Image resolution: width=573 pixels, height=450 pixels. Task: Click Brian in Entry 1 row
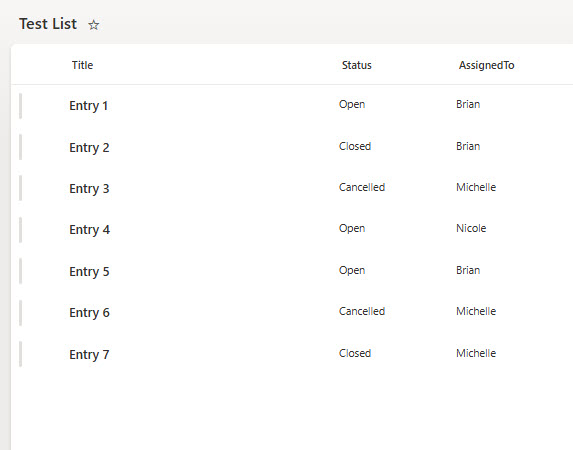(468, 104)
